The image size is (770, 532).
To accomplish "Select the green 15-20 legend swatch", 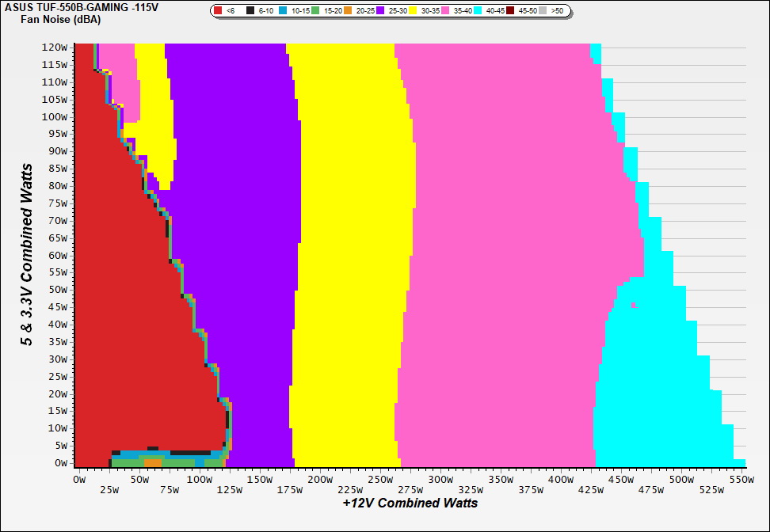I will click(315, 11).
